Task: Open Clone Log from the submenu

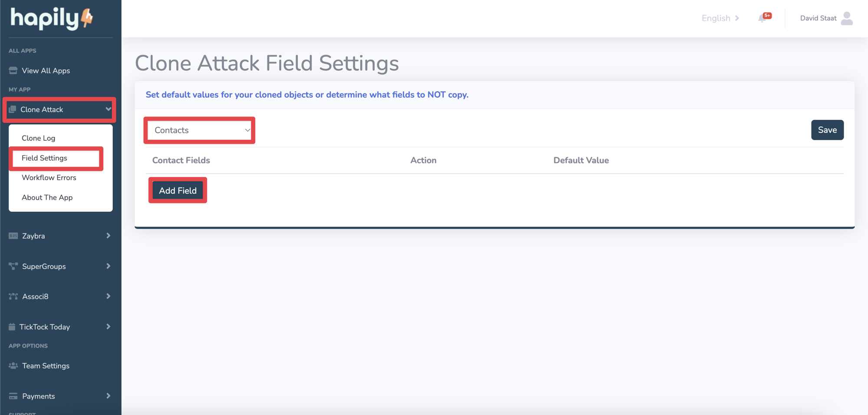Action: coord(38,138)
